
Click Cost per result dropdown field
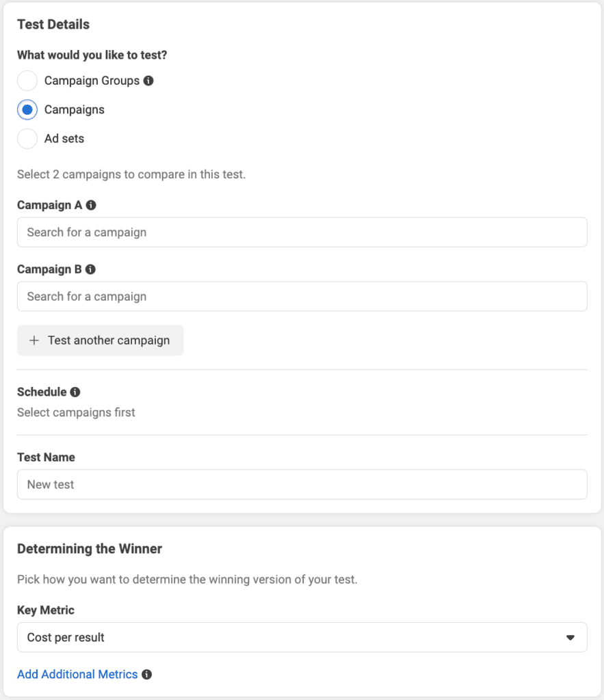(302, 638)
